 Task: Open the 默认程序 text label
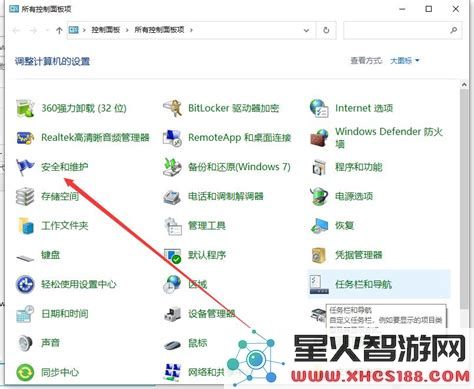point(207,255)
